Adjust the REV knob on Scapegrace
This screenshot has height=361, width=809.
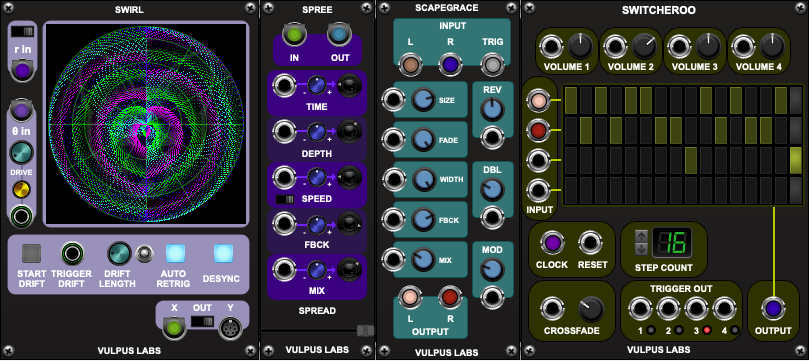492,109
